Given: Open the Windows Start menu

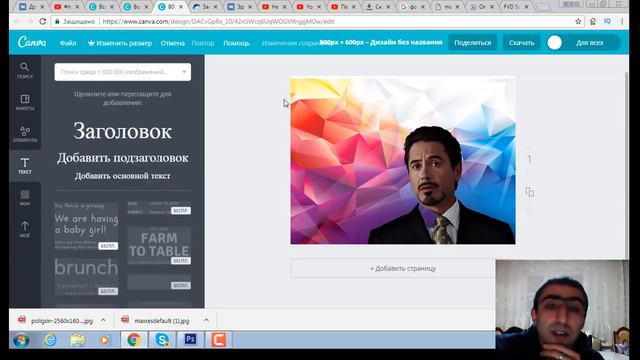Looking at the screenshot, I should [x=21, y=340].
